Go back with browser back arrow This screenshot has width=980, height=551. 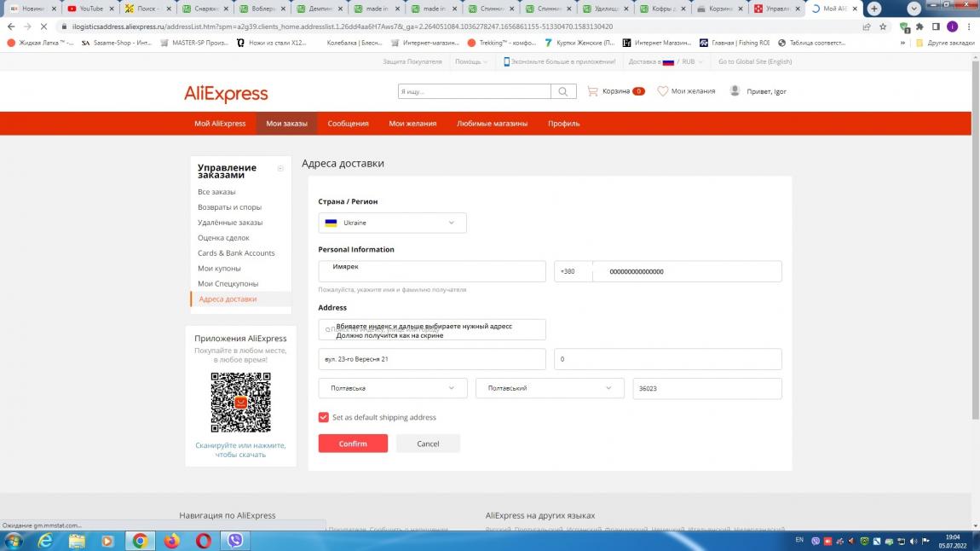pyautogui.click(x=11, y=26)
